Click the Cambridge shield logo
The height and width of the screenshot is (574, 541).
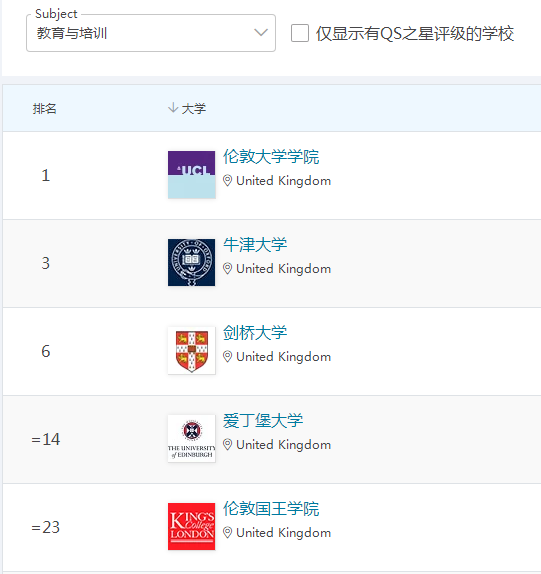tap(191, 350)
